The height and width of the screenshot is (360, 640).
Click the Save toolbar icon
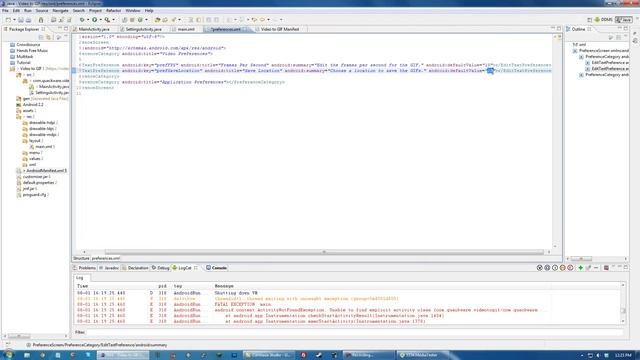coord(21,20)
